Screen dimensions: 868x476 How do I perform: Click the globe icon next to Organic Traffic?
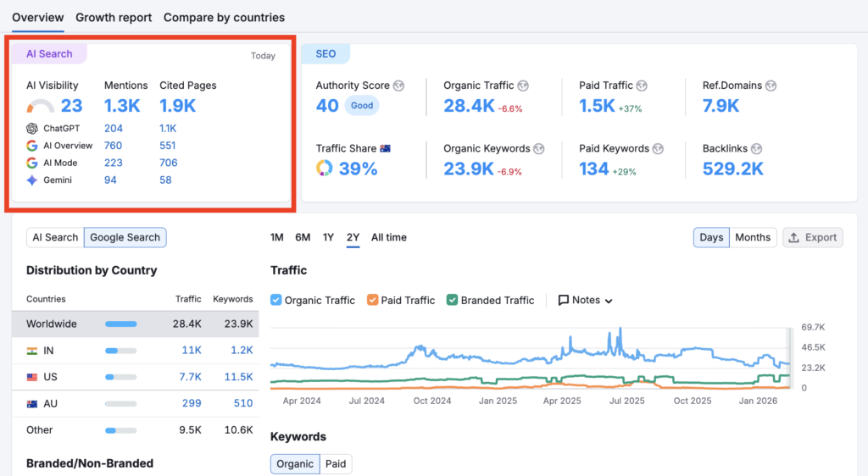pyautogui.click(x=523, y=86)
